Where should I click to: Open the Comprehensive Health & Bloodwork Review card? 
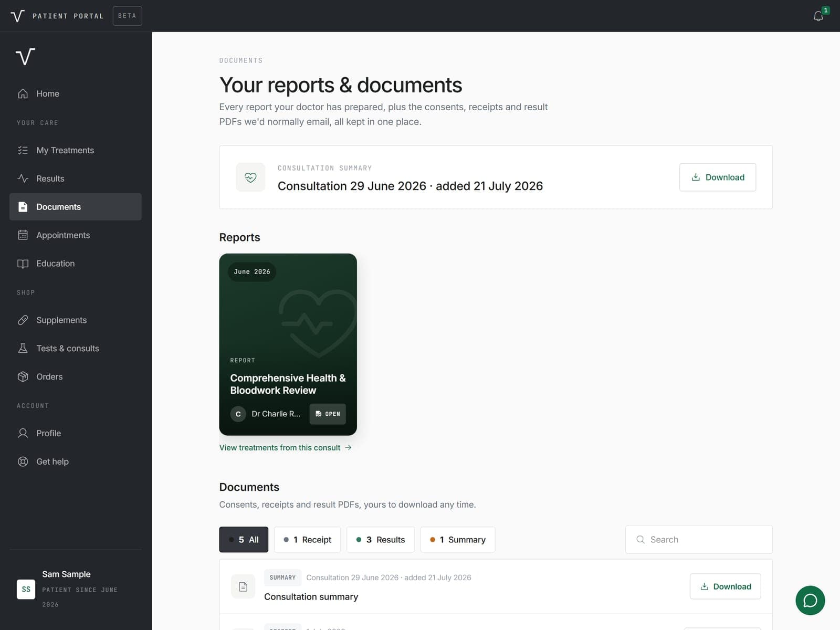click(288, 344)
